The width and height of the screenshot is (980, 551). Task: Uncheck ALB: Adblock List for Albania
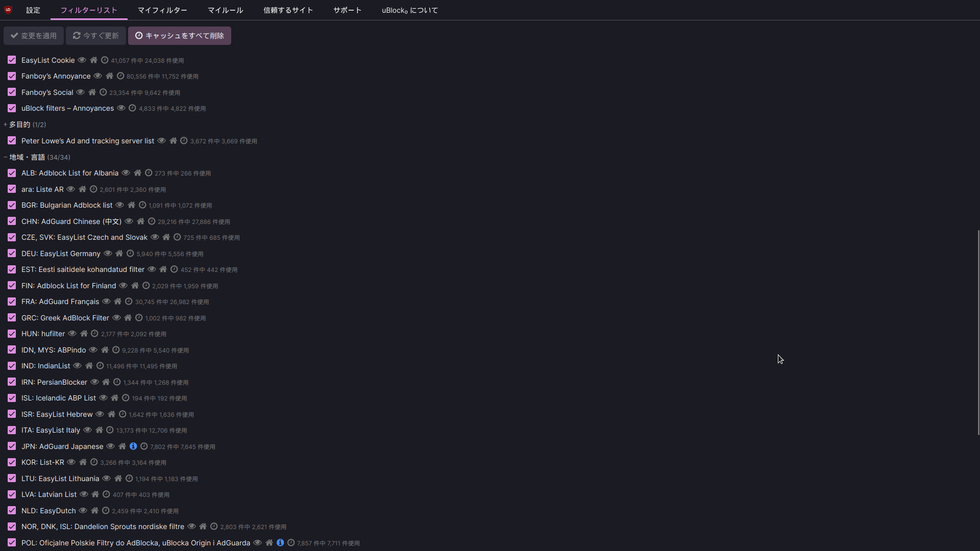coord(12,173)
